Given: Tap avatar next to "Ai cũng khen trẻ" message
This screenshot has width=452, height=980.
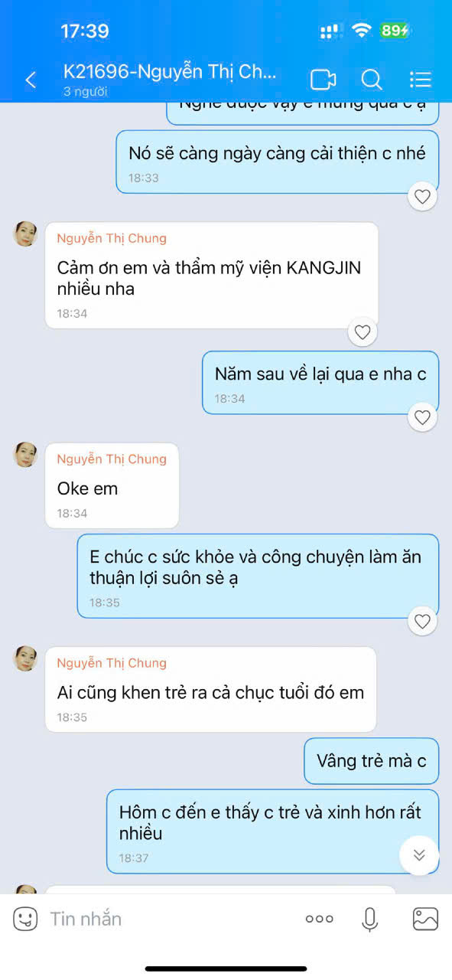Looking at the screenshot, I should 25,658.
